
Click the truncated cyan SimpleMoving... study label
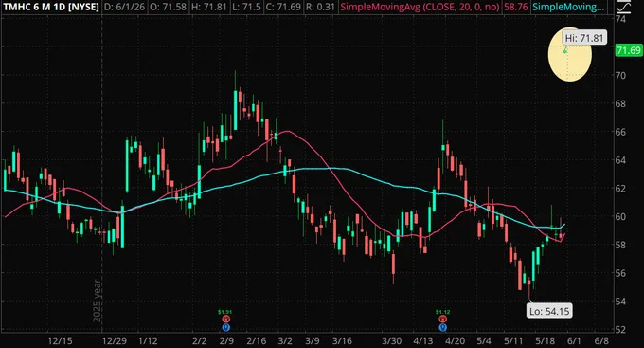(x=568, y=7)
